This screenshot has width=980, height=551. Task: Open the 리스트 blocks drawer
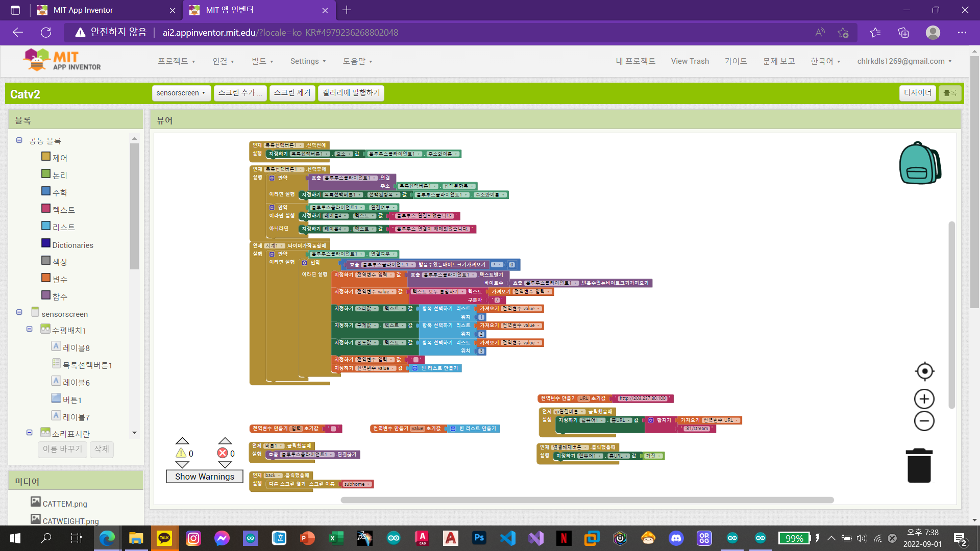62,226
